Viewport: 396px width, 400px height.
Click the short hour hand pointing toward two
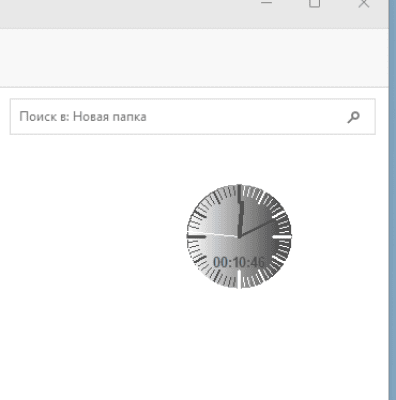click(257, 228)
